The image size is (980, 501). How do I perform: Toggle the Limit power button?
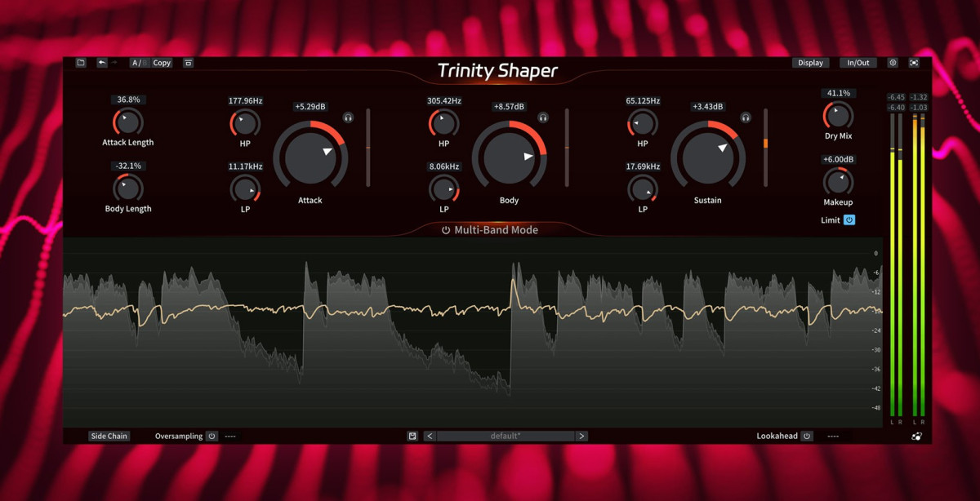[849, 220]
